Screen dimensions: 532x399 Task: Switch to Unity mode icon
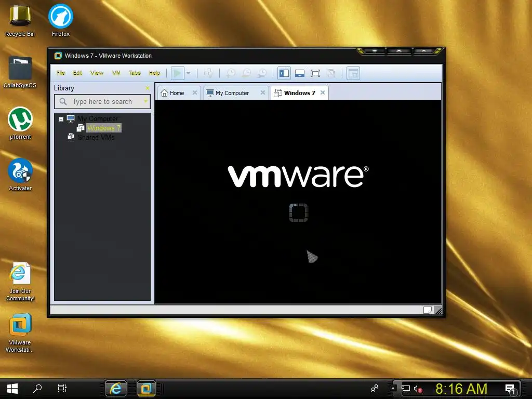[x=331, y=73]
